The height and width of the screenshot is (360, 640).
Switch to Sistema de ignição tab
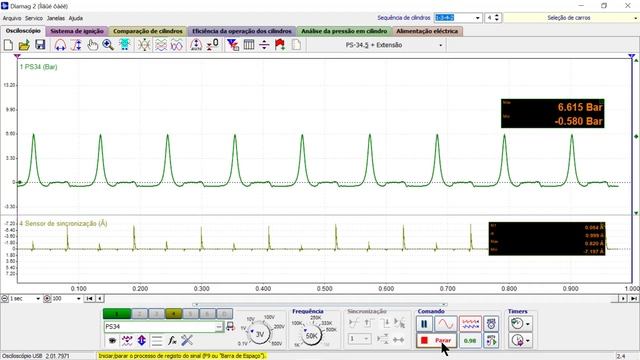(77, 31)
